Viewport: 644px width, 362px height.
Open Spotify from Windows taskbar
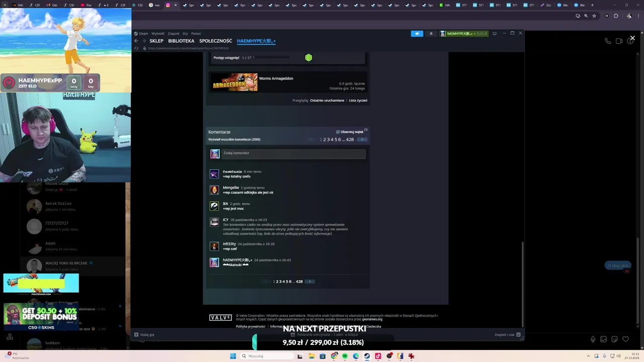point(345,356)
